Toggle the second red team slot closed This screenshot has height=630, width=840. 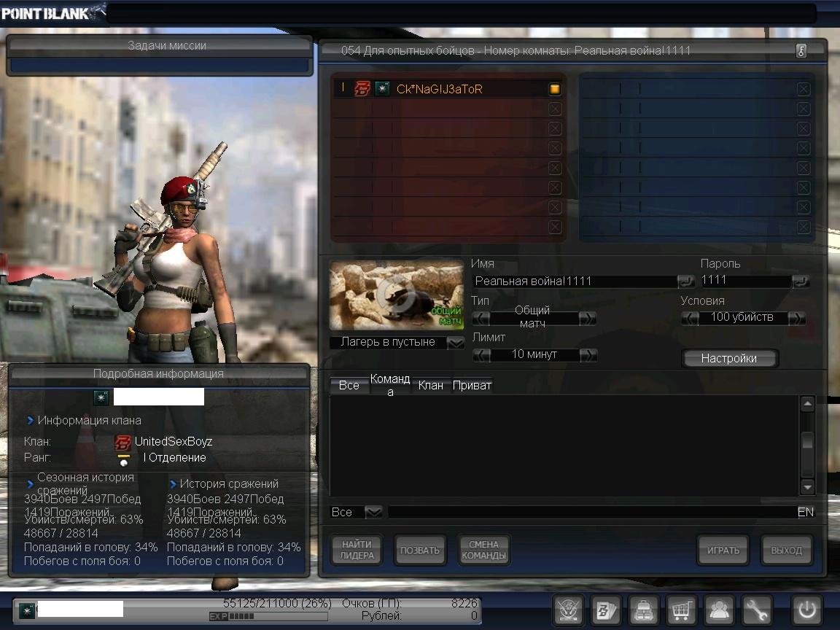555,109
